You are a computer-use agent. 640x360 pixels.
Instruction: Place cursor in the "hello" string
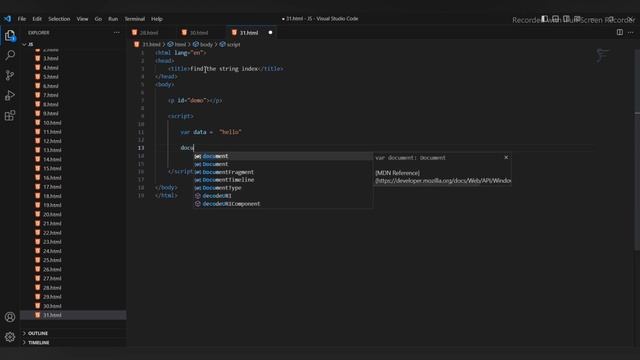coord(230,132)
